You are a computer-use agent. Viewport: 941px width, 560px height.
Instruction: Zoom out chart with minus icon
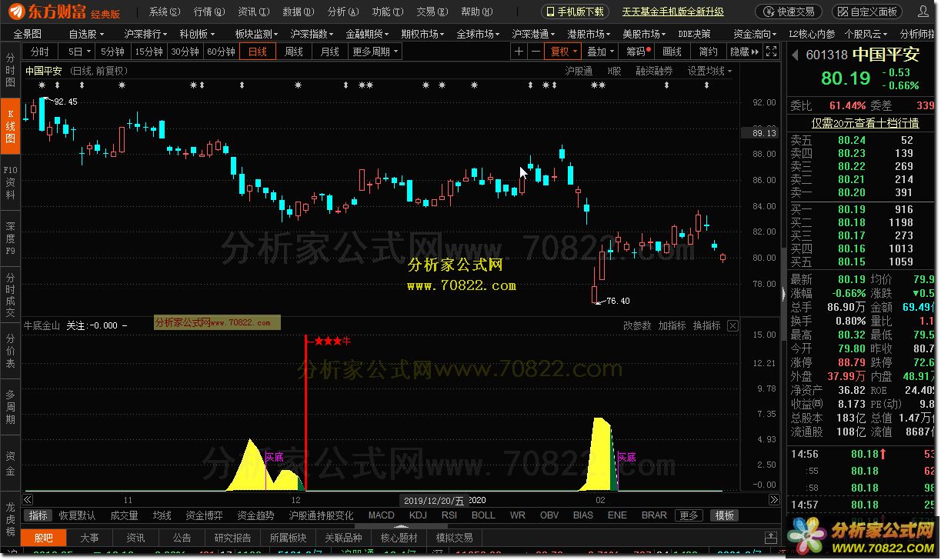click(535, 52)
